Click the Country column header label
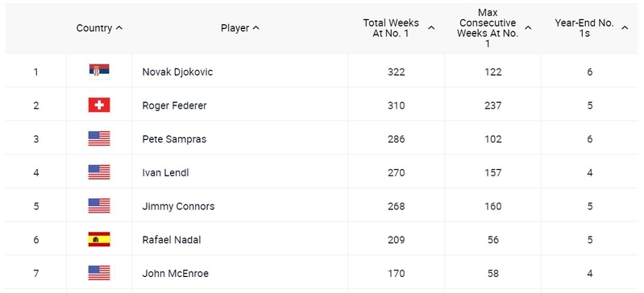The image size is (644, 293). click(x=94, y=28)
